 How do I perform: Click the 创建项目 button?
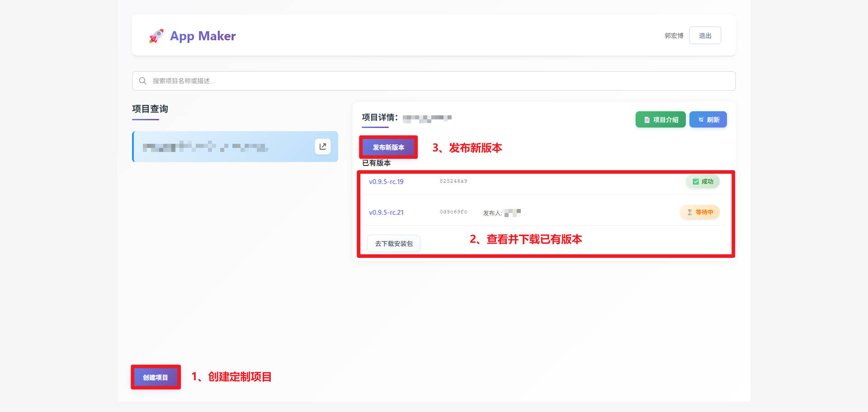point(156,377)
